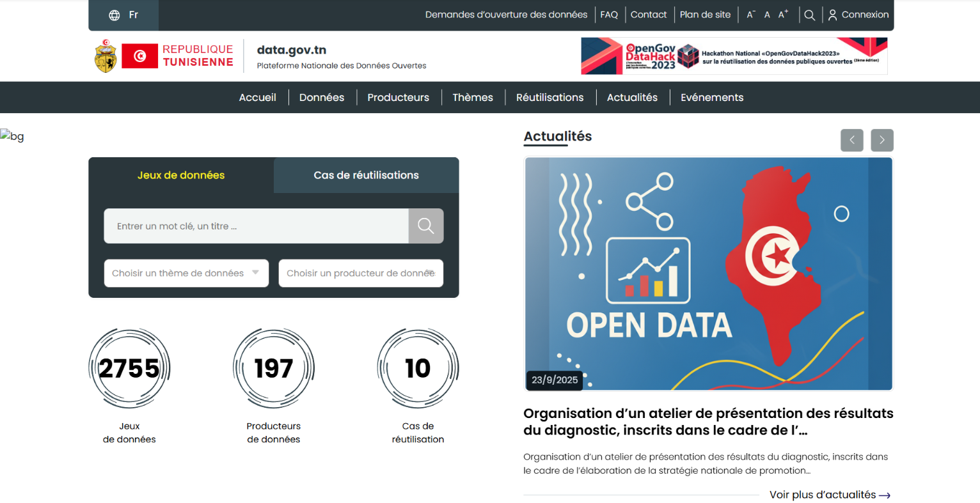Screen dimensions: 980x503
Task: Open the "Choisir un producteur de données" dropdown
Action: (x=361, y=274)
